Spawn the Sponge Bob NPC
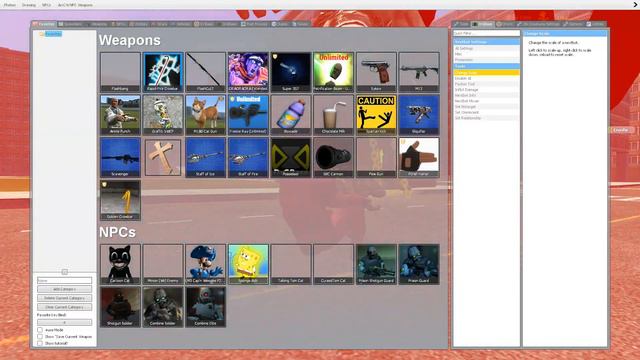640x360 pixels. coord(248,264)
